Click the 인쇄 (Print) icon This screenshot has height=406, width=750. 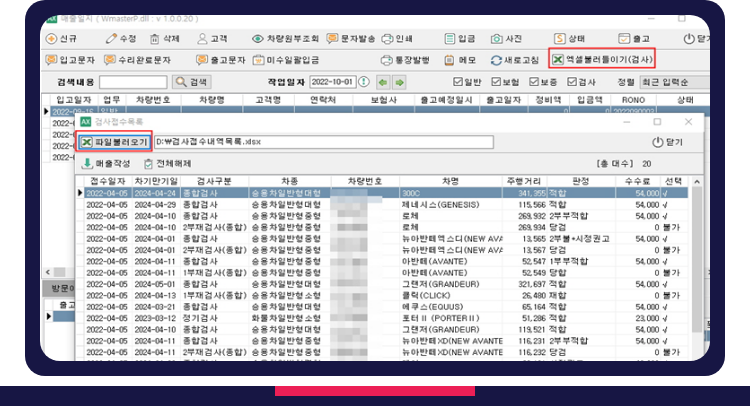pos(397,39)
